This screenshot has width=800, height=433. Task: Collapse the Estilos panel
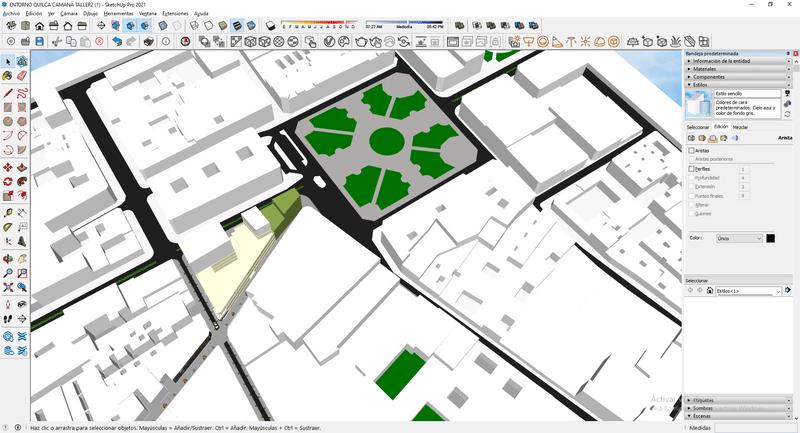point(738,85)
